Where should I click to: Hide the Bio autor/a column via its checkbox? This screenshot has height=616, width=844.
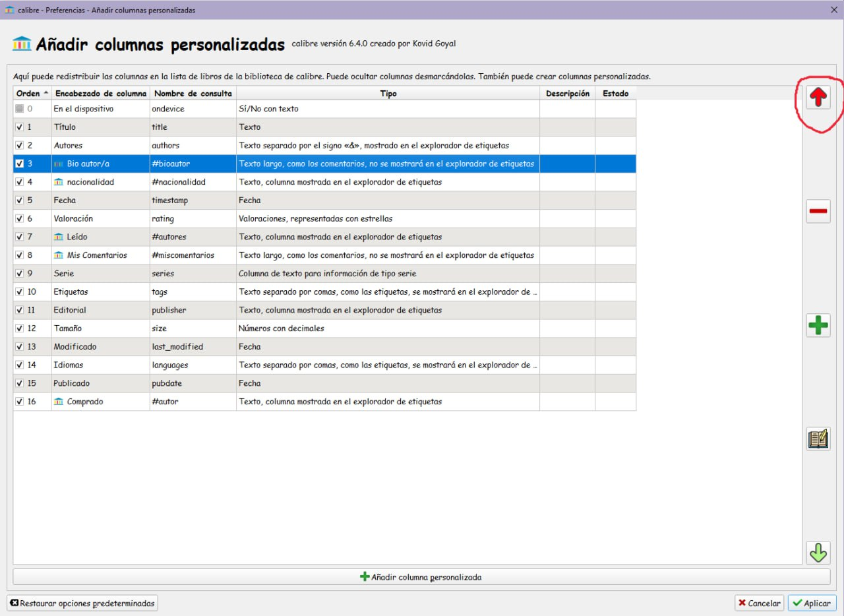coord(20,164)
